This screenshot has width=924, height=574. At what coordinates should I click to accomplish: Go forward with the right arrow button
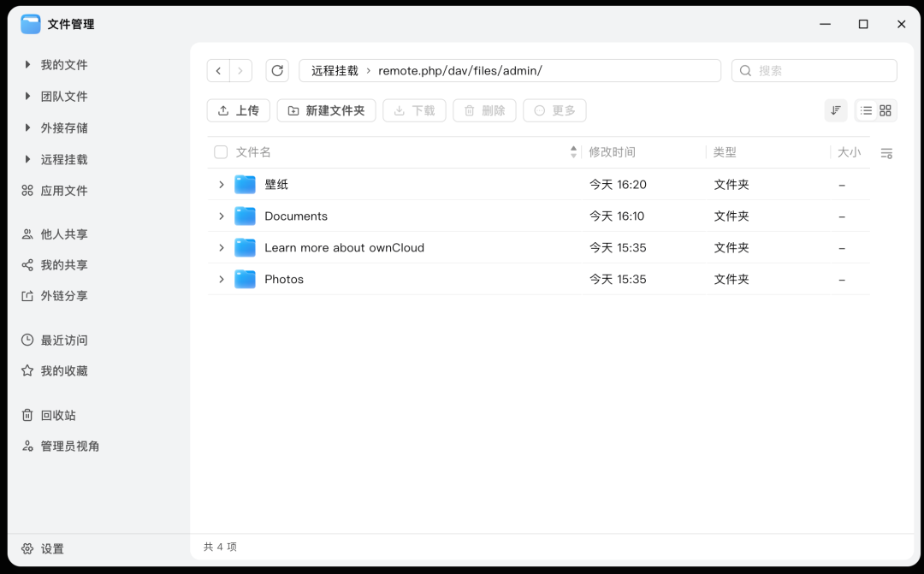click(240, 71)
